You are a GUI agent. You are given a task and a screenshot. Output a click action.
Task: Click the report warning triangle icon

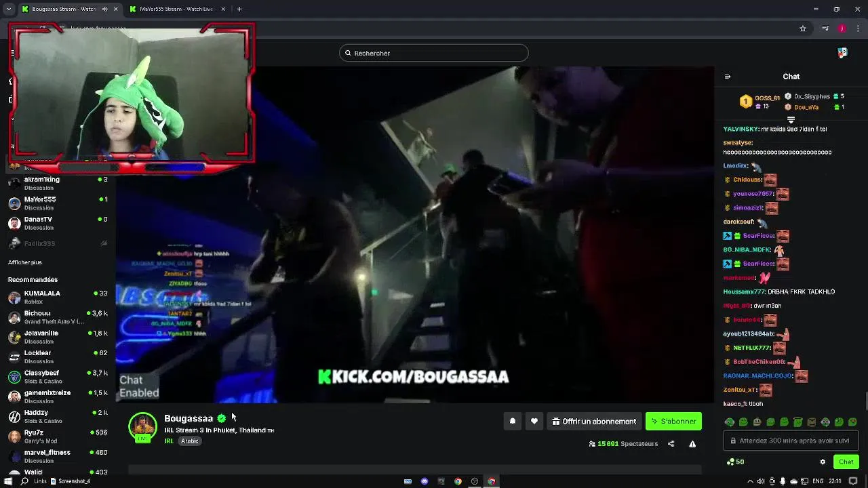[x=692, y=444]
